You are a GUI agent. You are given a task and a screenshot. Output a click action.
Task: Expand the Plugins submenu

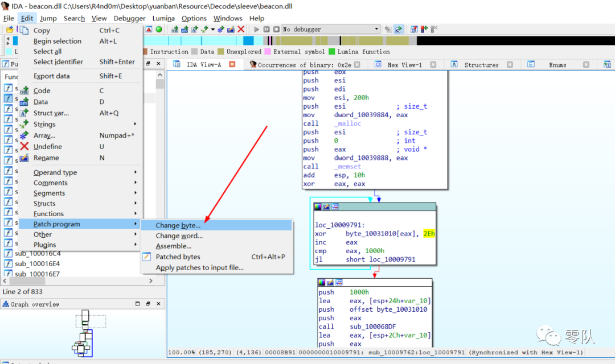click(80, 245)
